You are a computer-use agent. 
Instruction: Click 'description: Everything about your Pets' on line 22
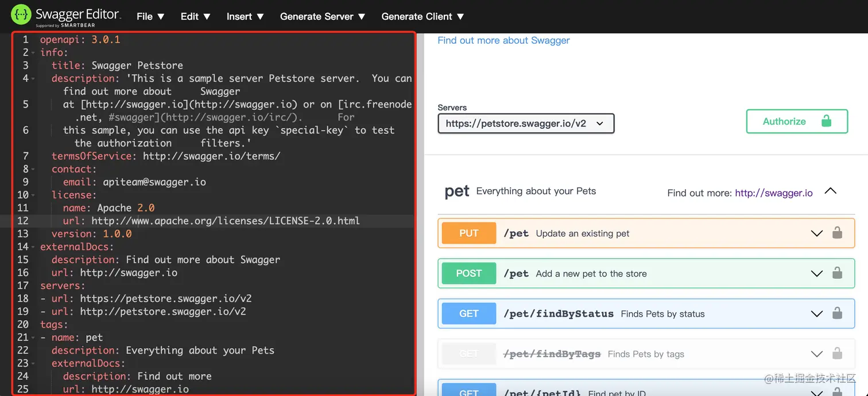pos(163,351)
